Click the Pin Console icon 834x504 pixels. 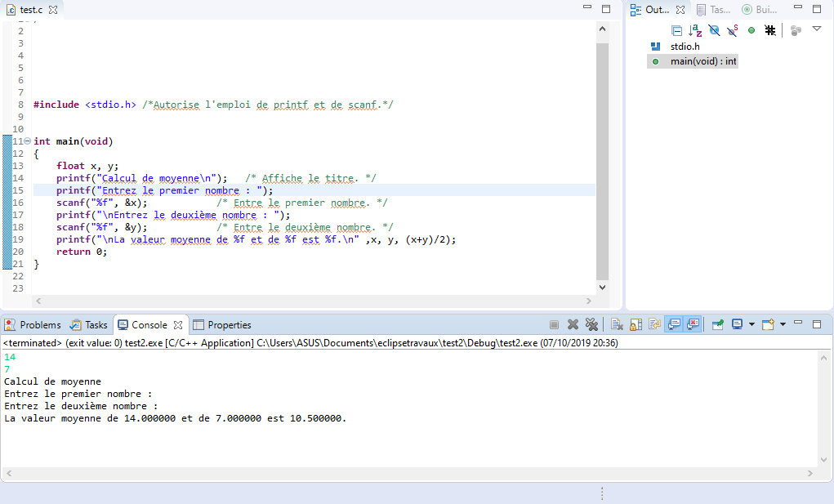coord(718,324)
